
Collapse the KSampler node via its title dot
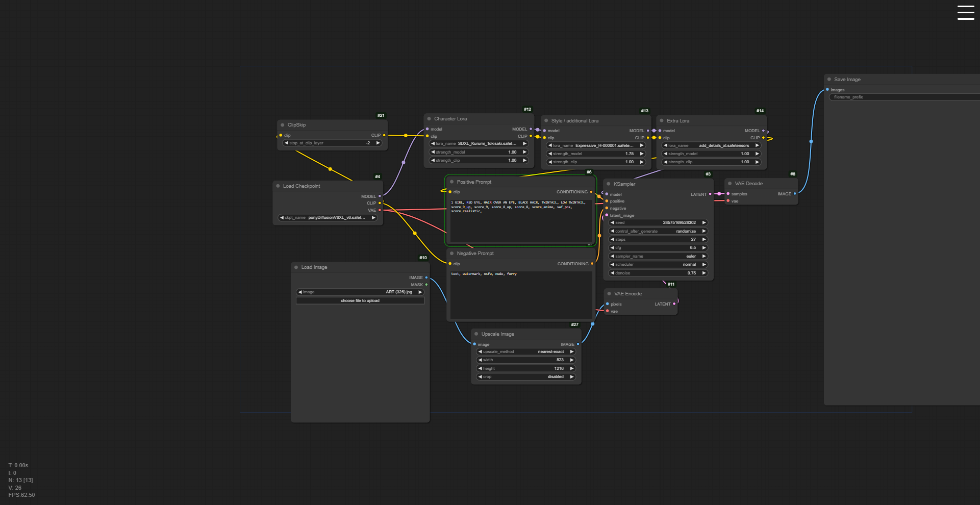pyautogui.click(x=608, y=184)
